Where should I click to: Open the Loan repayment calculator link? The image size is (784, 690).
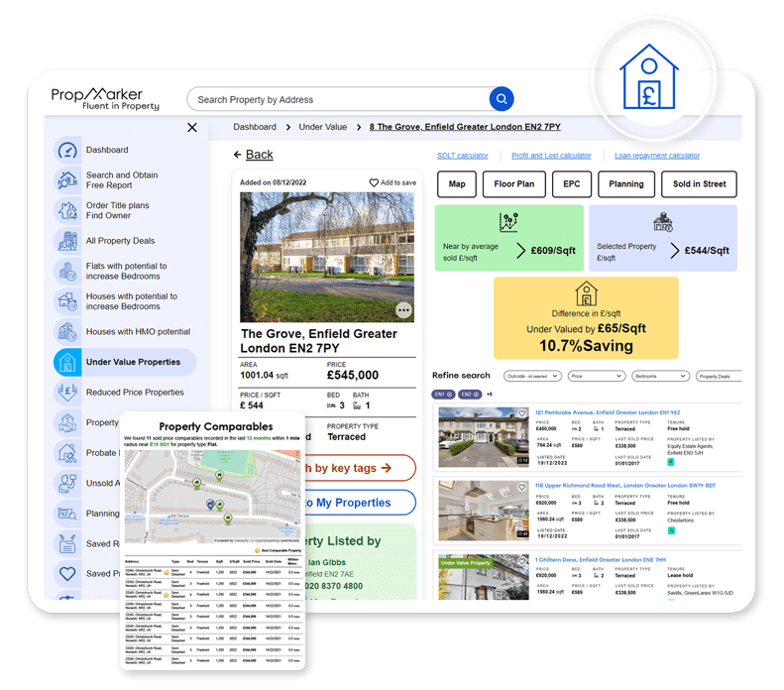click(x=657, y=156)
